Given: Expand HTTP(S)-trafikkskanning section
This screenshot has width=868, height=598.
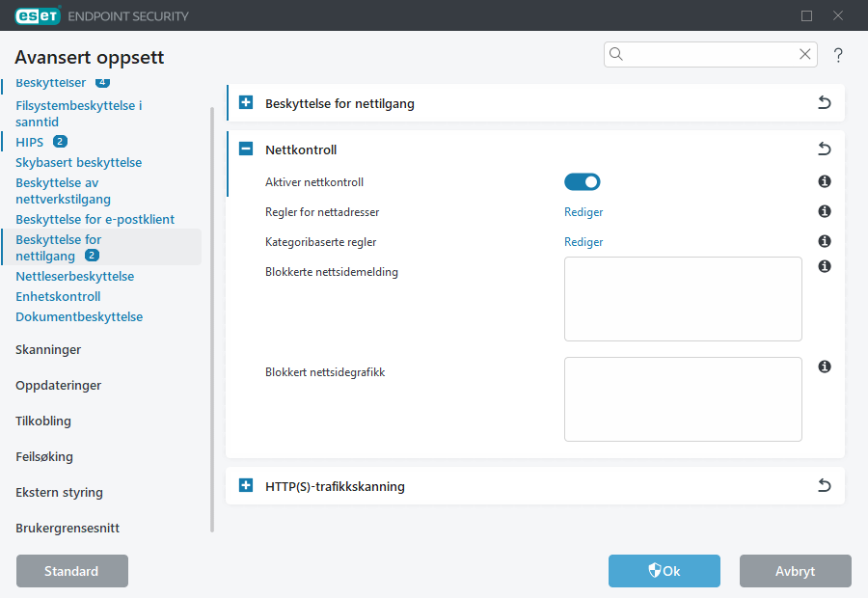Looking at the screenshot, I should pos(246,485).
